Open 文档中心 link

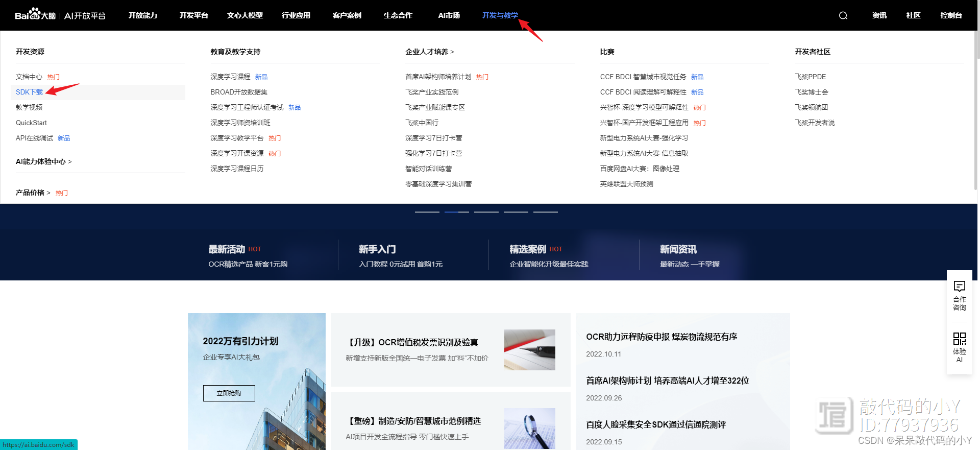(29, 77)
